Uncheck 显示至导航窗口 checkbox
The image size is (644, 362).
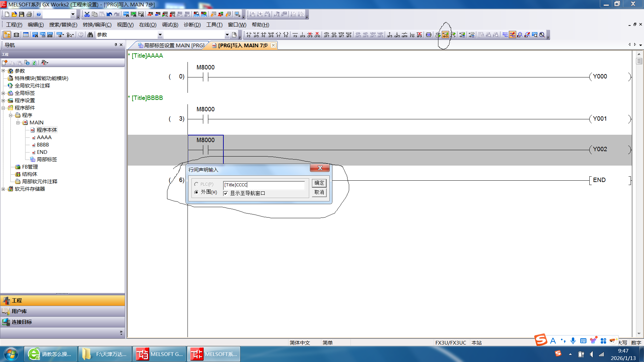click(x=226, y=193)
